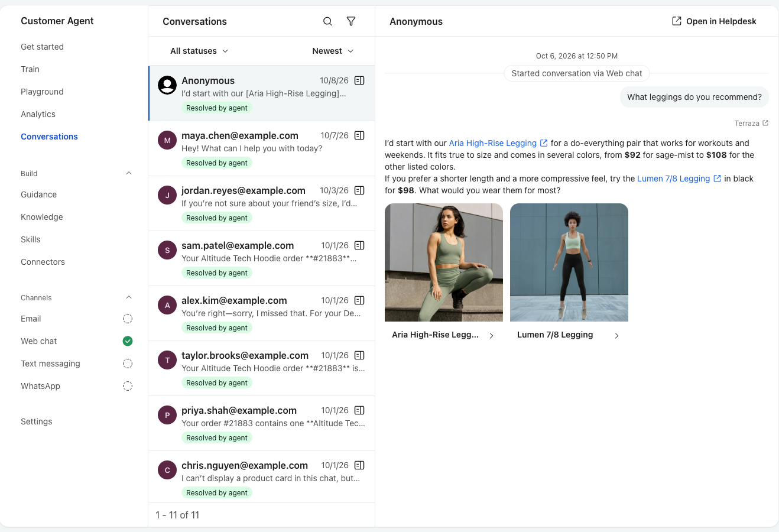Viewport: 779px width, 532px height.
Task: Open the conversations filter funnel icon
Action: (x=351, y=21)
